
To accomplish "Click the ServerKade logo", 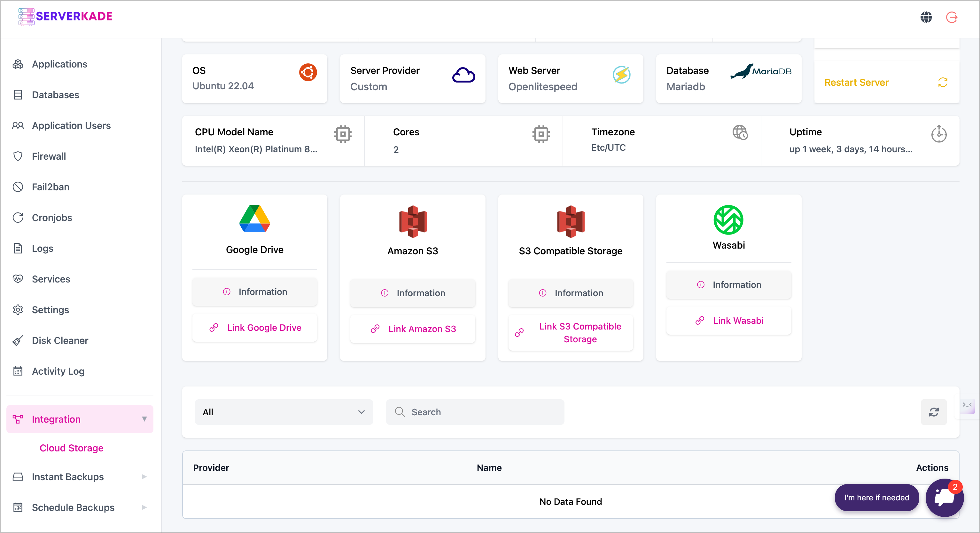I will click(65, 17).
